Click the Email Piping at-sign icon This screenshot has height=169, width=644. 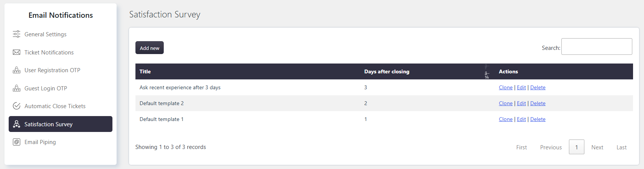(17, 142)
